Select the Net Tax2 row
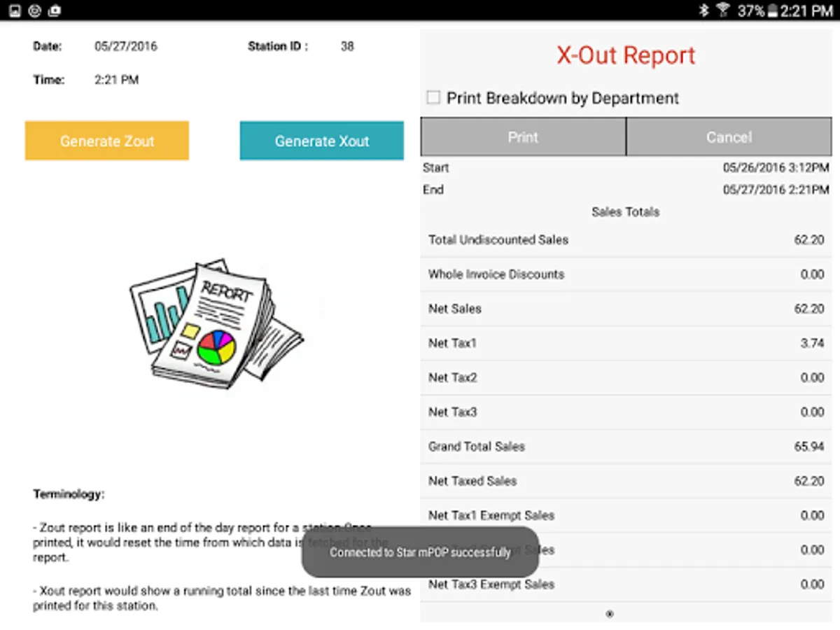Viewport: 840px width, 630px height. [626, 377]
